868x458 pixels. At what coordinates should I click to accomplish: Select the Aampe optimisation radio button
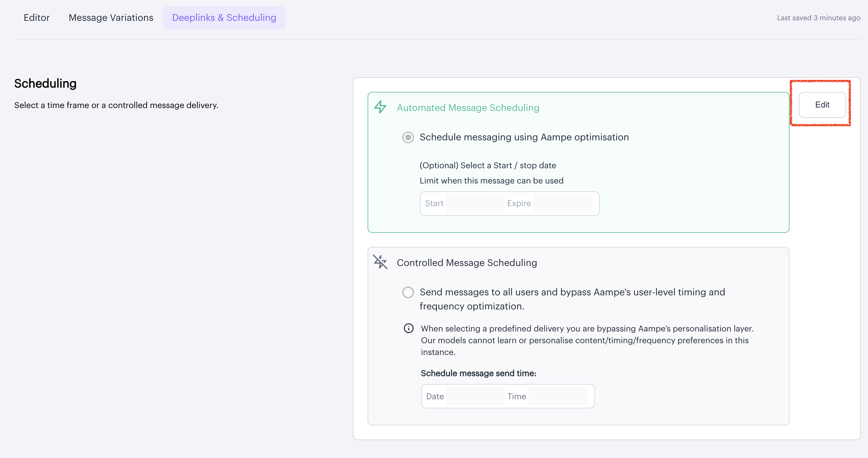click(408, 137)
